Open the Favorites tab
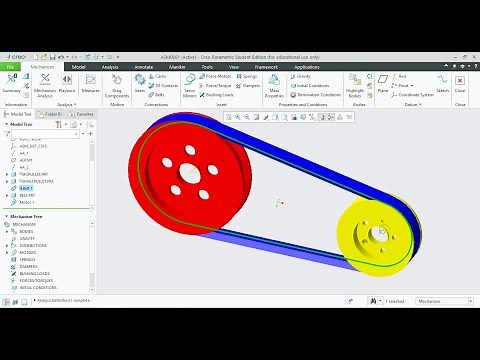Screen dimensions: 480x360 [x=81, y=114]
